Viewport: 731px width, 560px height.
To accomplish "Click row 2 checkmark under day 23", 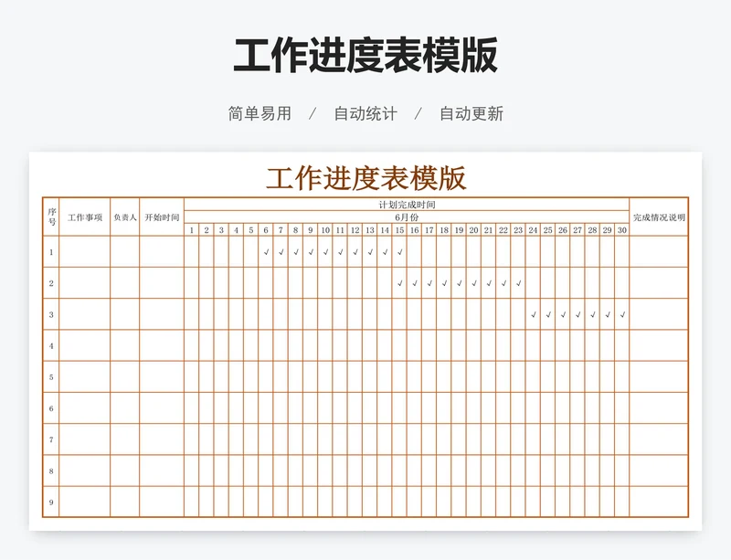I will click(518, 283).
